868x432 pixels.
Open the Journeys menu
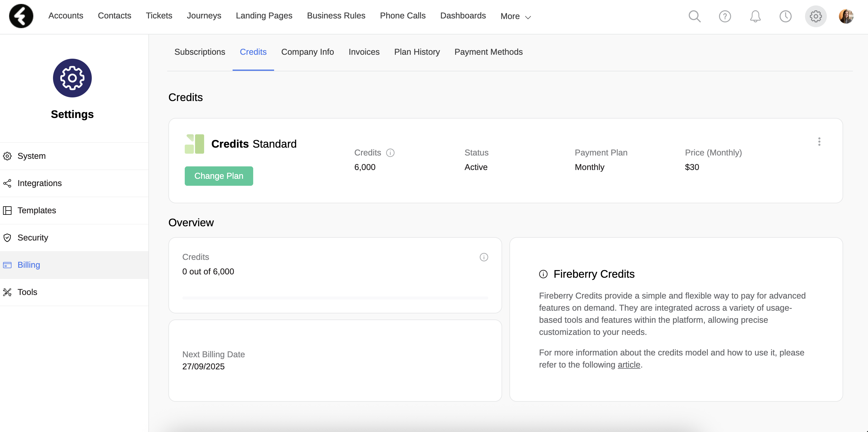(x=204, y=16)
